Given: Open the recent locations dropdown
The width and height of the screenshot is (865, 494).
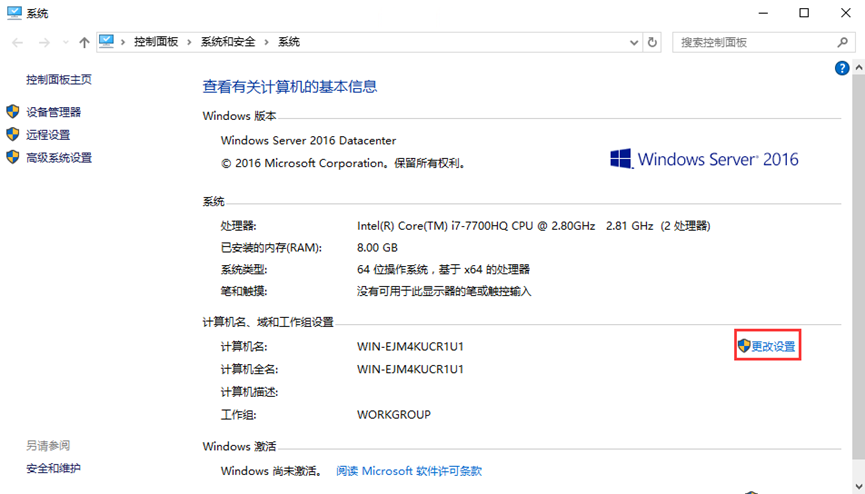Looking at the screenshot, I should (x=65, y=43).
